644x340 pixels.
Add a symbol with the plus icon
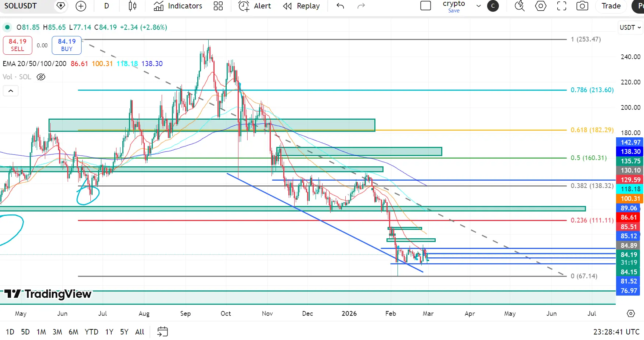coord(81,6)
